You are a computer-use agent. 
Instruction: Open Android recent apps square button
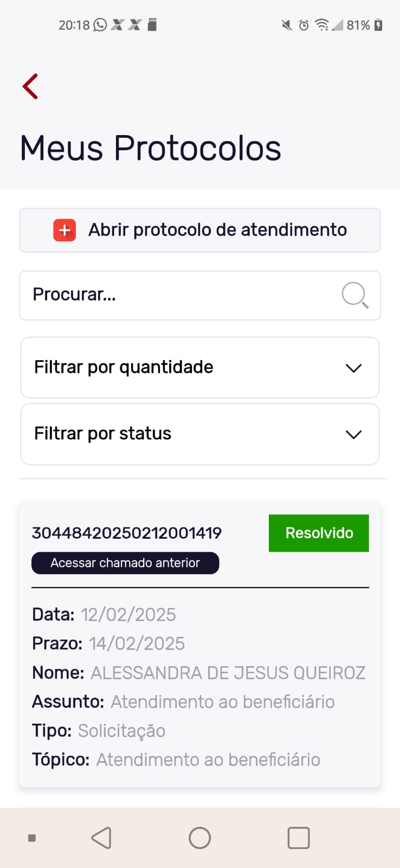[298, 838]
